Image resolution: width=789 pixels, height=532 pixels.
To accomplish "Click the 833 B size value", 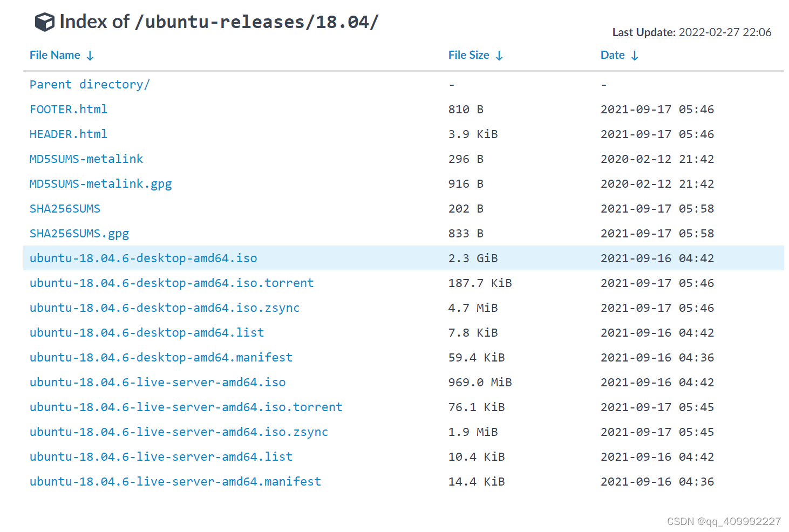I will 466,234.
